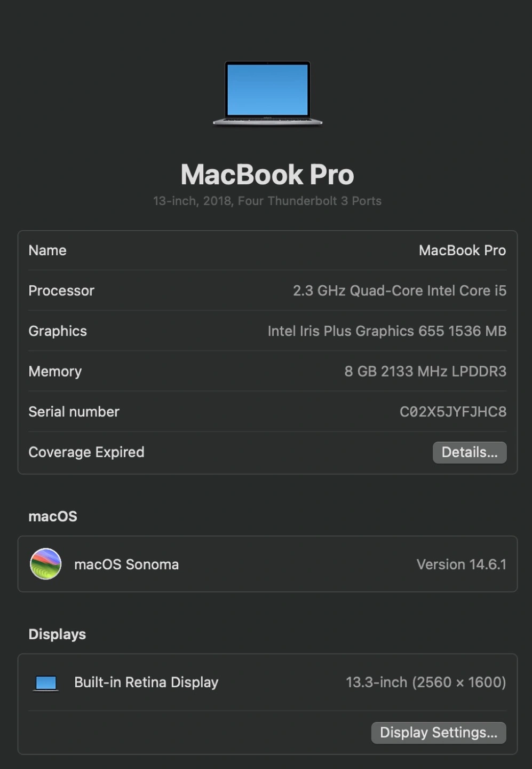The height and width of the screenshot is (769, 532).
Task: Open coverage Details
Action: pyautogui.click(x=469, y=452)
